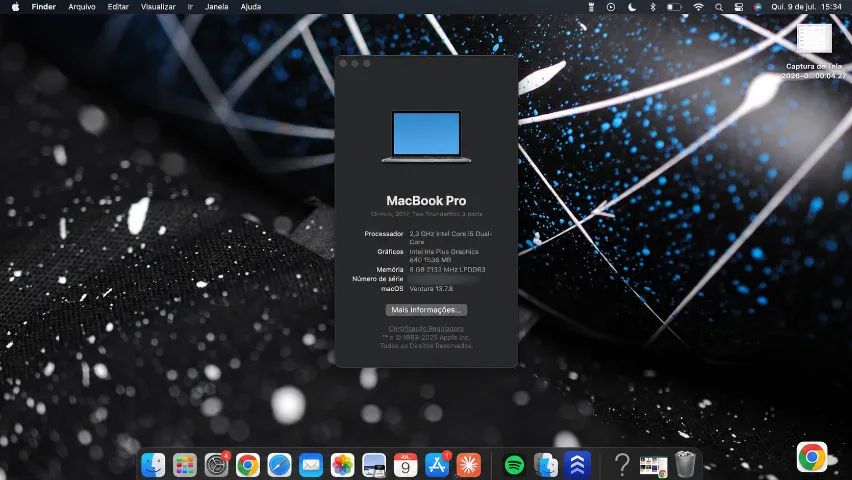The image size is (852, 480).
Task: Toggle Focus moon icon in menu bar
Action: 632,7
